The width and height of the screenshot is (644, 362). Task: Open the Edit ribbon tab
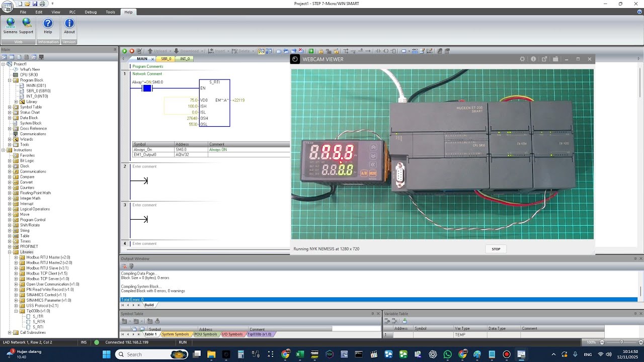(39, 12)
